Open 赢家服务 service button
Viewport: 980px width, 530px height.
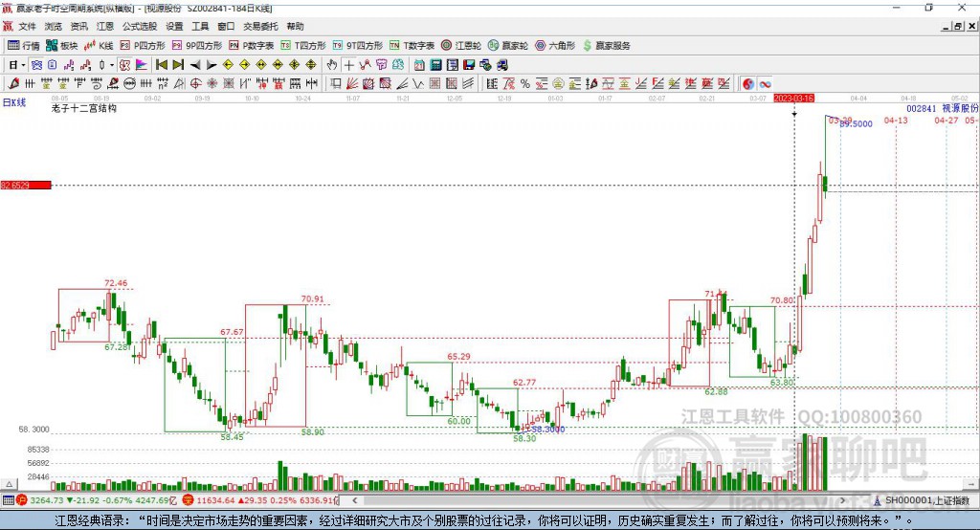(x=606, y=46)
